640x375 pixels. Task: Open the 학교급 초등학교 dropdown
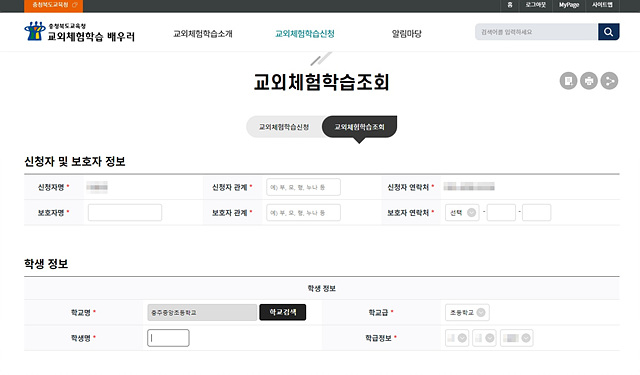(467, 313)
